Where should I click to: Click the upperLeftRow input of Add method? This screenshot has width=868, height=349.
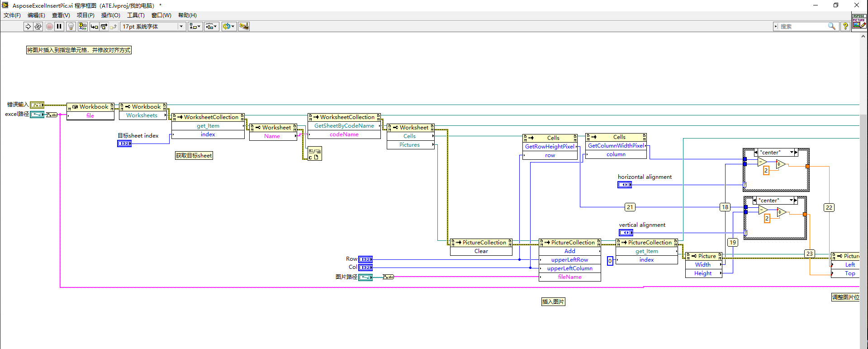(x=570, y=260)
